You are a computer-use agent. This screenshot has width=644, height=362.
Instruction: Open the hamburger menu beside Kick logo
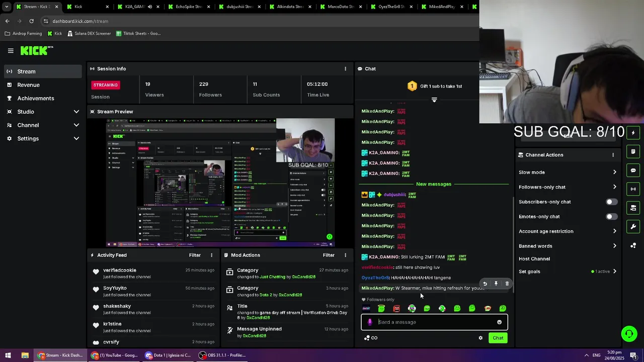(11, 51)
